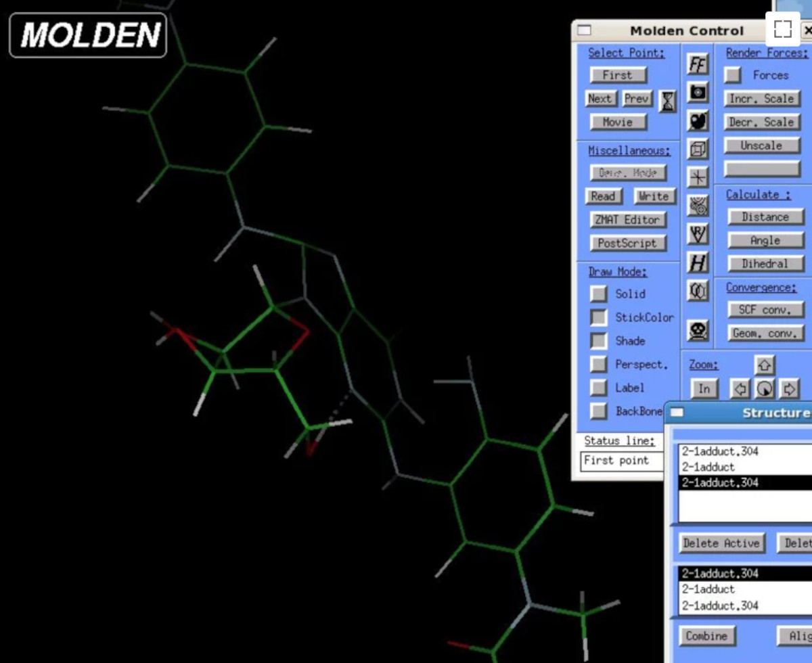Toggle the StickColor checkbox
This screenshot has width=812, height=663.
click(598, 317)
